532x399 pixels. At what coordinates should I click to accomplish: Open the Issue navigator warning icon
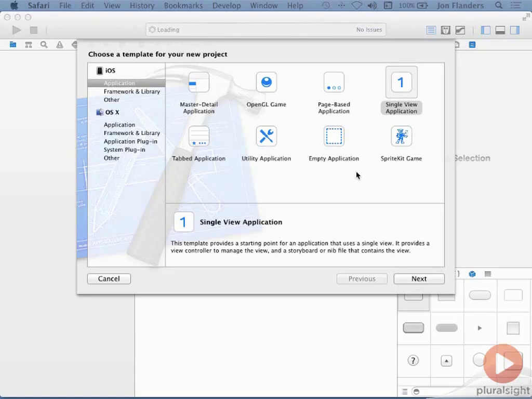click(x=60, y=45)
